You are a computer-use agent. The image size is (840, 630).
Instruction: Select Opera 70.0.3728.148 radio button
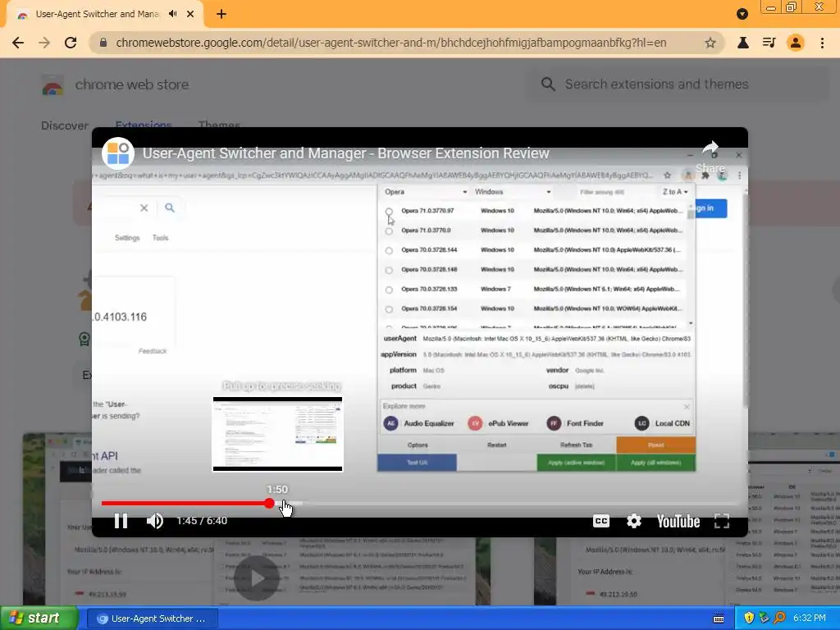coord(389,270)
